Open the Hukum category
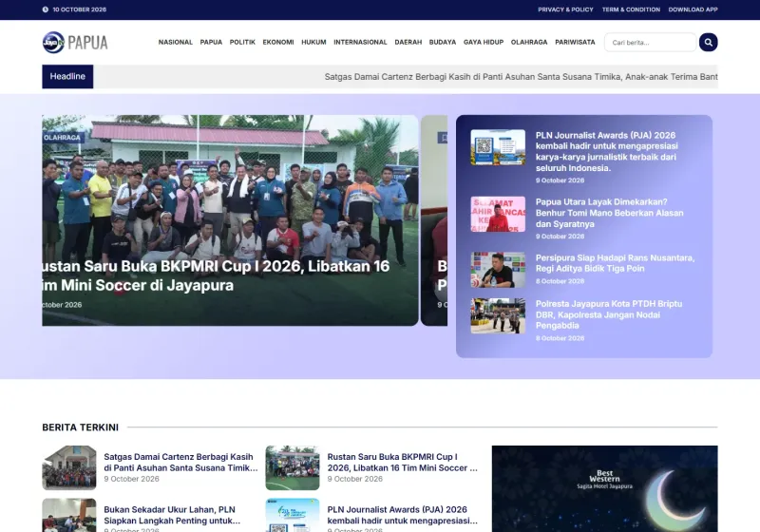The height and width of the screenshot is (532, 760). pos(313,42)
